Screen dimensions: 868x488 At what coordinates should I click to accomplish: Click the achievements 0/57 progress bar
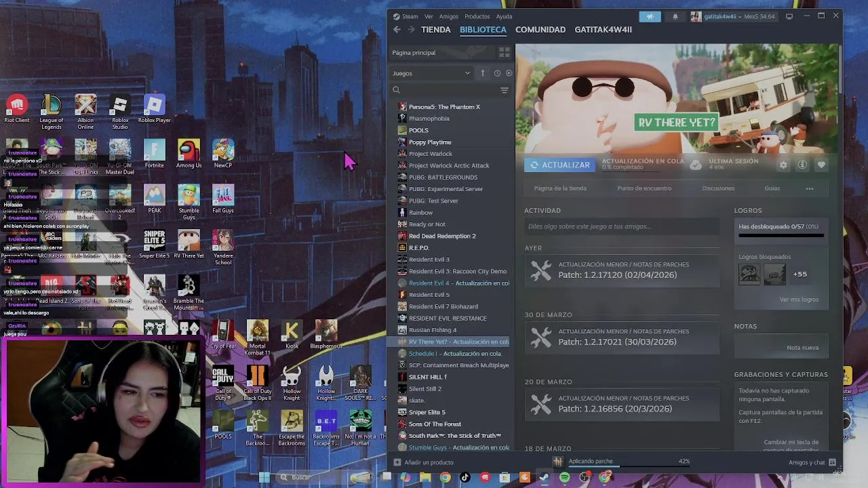point(781,236)
